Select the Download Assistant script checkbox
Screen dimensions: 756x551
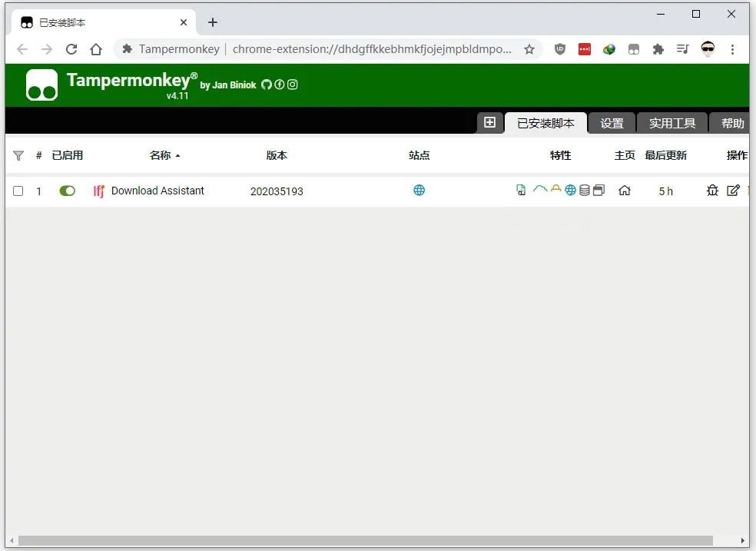(18, 191)
